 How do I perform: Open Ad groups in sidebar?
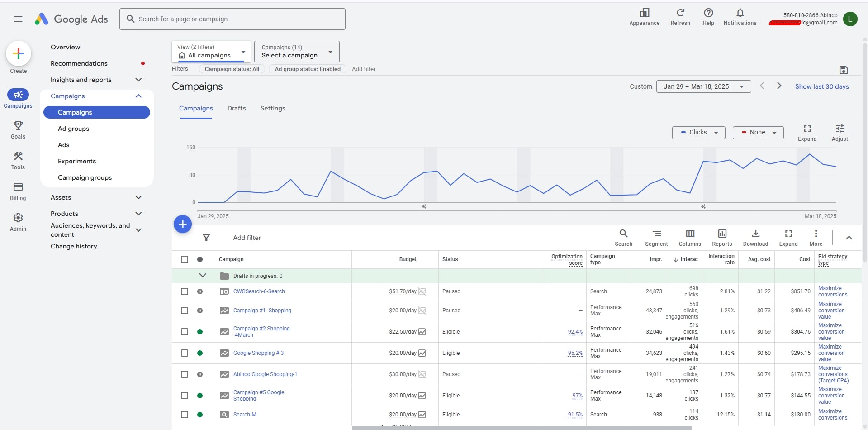pos(73,129)
